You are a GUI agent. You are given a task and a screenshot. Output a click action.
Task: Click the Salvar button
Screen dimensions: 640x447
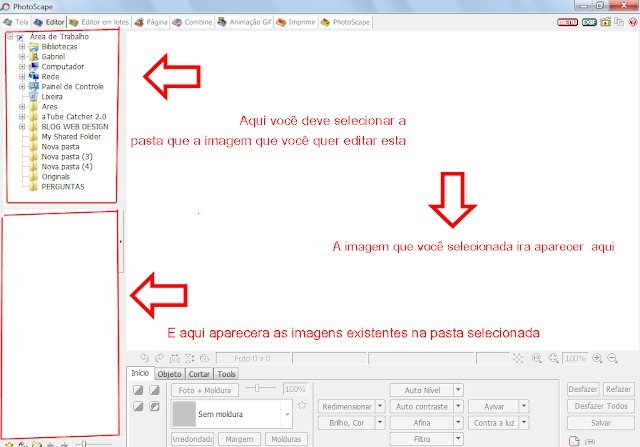click(601, 423)
